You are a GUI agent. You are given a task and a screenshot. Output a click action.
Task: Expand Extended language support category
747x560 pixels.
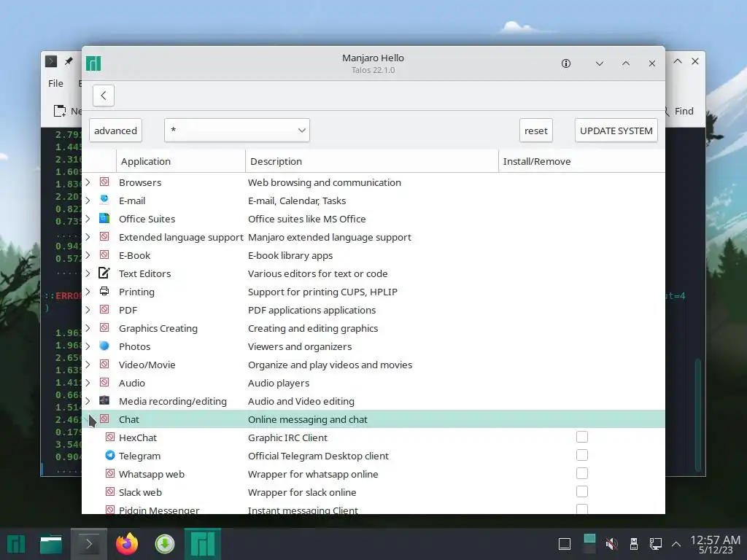pos(88,237)
